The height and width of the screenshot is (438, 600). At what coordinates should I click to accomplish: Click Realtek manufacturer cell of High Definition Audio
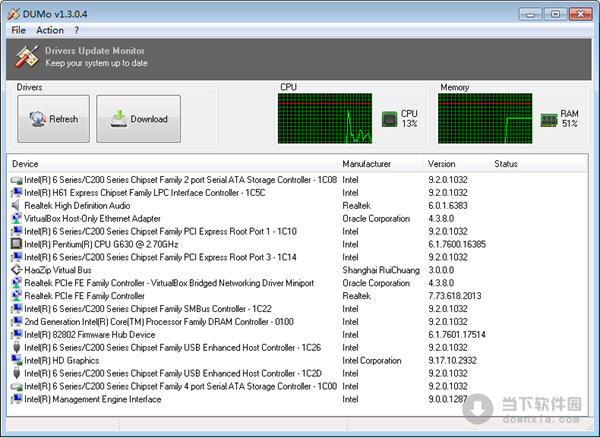[x=357, y=205]
